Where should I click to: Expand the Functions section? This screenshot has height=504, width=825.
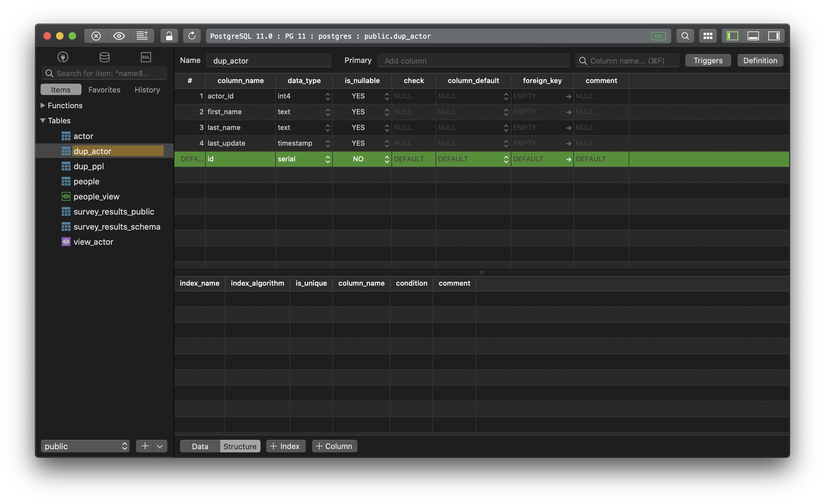coord(42,105)
